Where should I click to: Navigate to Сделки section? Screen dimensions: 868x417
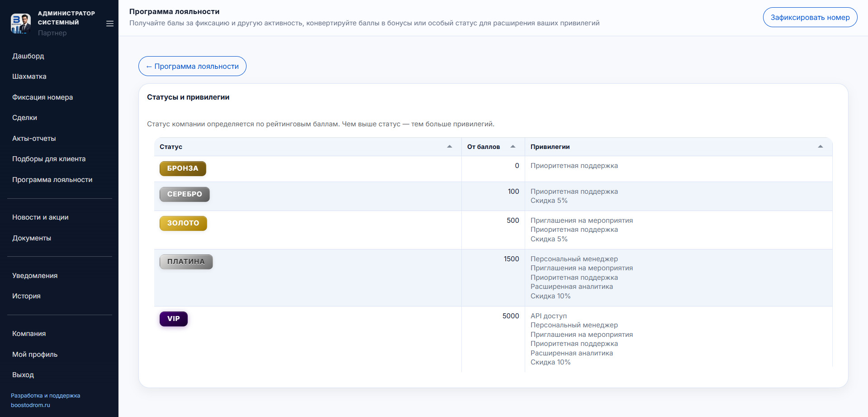coord(24,118)
